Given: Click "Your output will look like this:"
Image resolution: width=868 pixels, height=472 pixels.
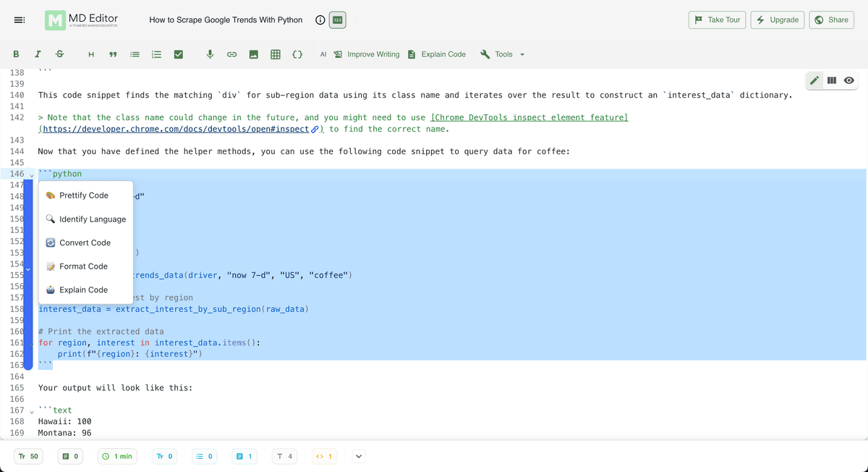Looking at the screenshot, I should coord(115,388).
